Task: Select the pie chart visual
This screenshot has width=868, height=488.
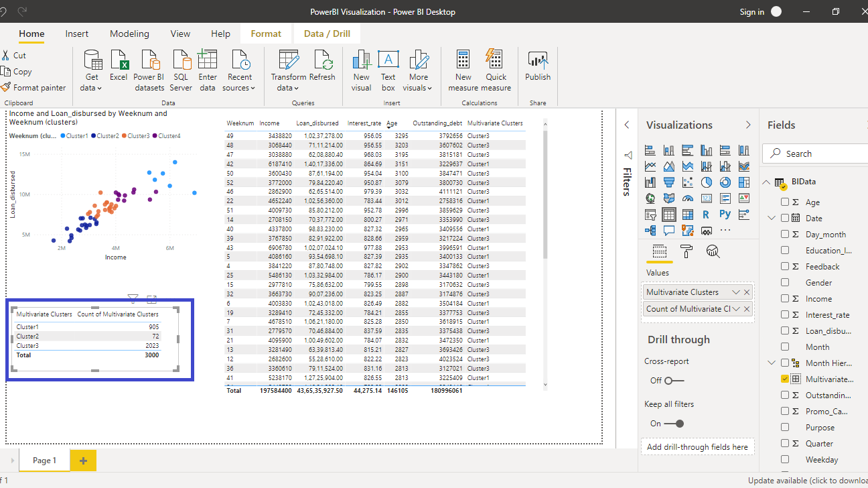Action: click(x=707, y=182)
